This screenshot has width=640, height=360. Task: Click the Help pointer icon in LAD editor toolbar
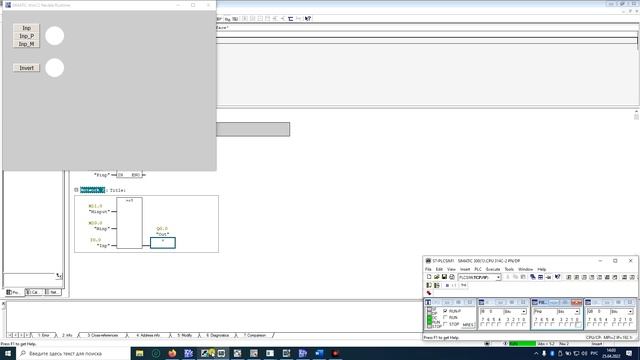[308, 18]
